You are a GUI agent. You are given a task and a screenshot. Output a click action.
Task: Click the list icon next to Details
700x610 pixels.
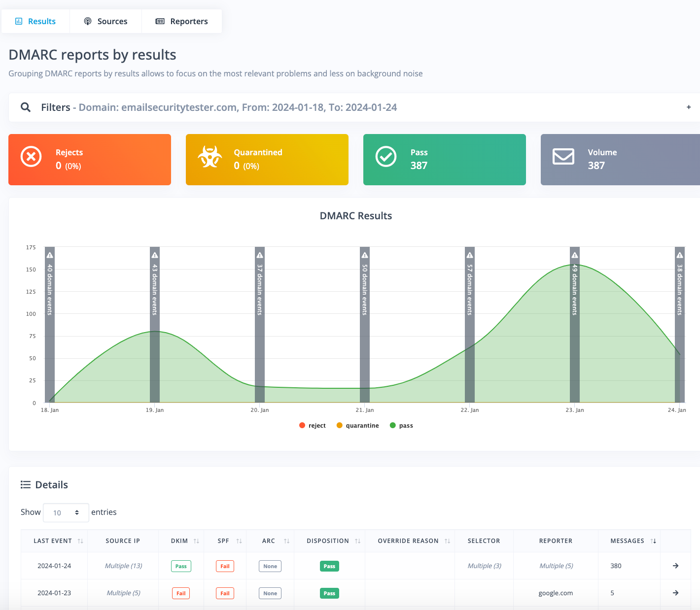pyautogui.click(x=25, y=484)
